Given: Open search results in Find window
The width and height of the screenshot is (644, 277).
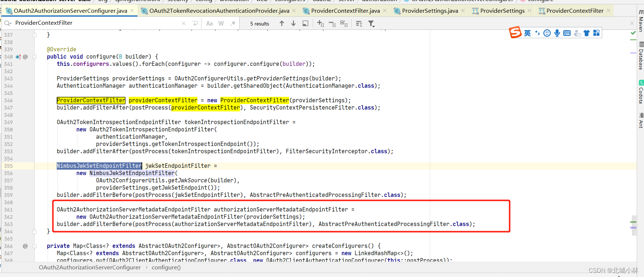Looking at the screenshot, I should pyautogui.click(x=305, y=23).
